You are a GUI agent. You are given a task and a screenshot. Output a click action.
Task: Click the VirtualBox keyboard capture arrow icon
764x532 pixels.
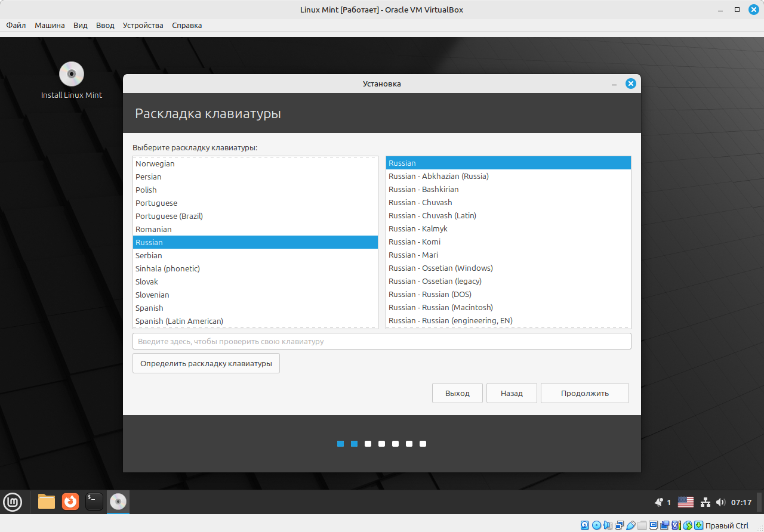698,525
